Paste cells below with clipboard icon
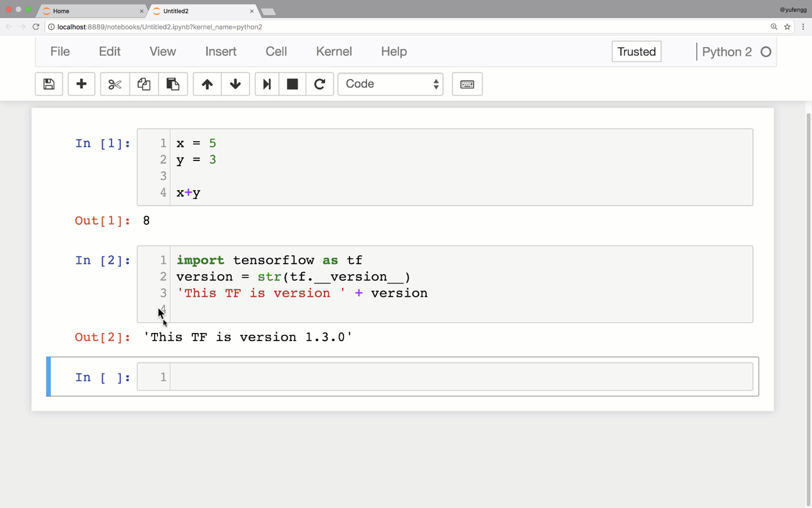Viewport: 812px width, 508px height. tap(173, 84)
